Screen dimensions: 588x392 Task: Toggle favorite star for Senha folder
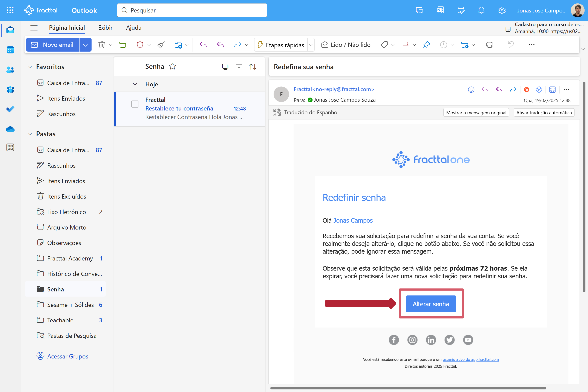click(x=173, y=66)
